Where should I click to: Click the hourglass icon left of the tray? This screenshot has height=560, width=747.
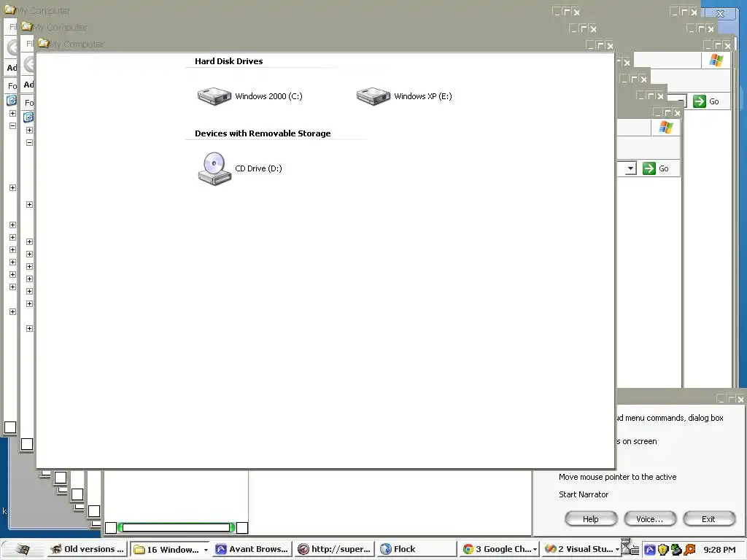pyautogui.click(x=625, y=546)
